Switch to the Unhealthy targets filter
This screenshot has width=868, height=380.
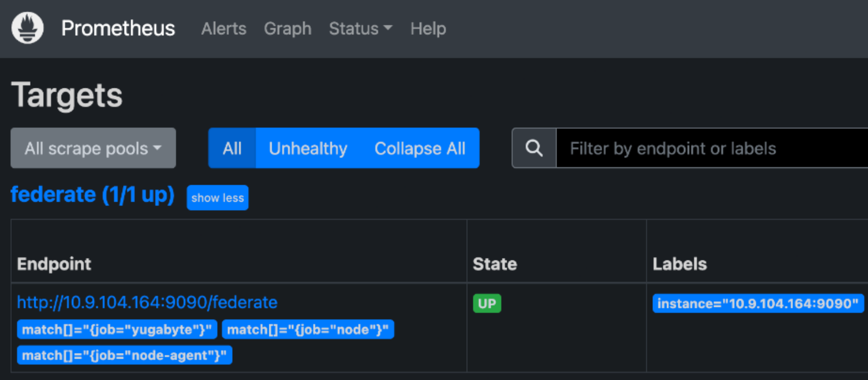coord(308,148)
